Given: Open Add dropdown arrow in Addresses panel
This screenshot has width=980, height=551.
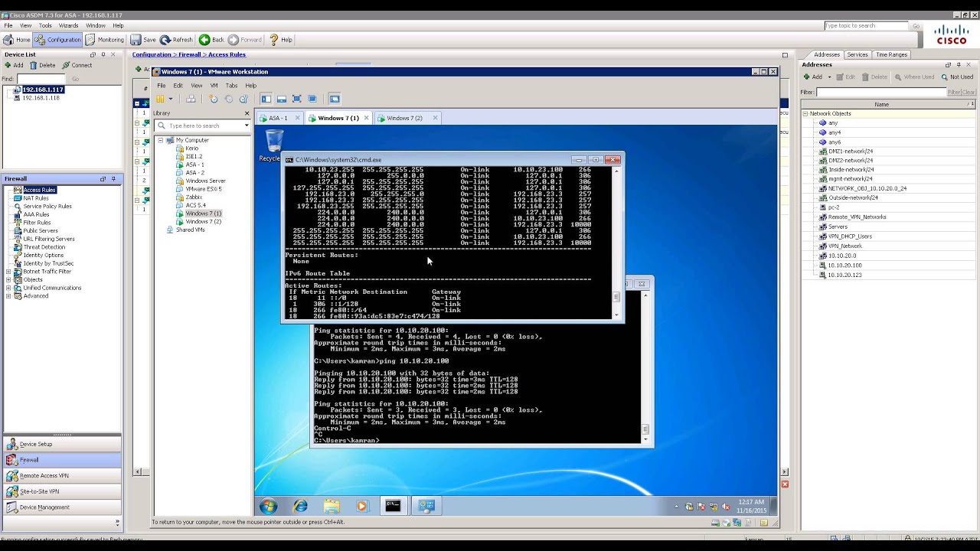Looking at the screenshot, I should tap(829, 77).
